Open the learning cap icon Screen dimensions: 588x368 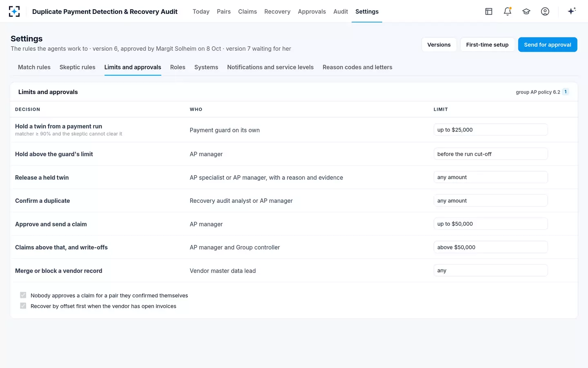(x=526, y=11)
